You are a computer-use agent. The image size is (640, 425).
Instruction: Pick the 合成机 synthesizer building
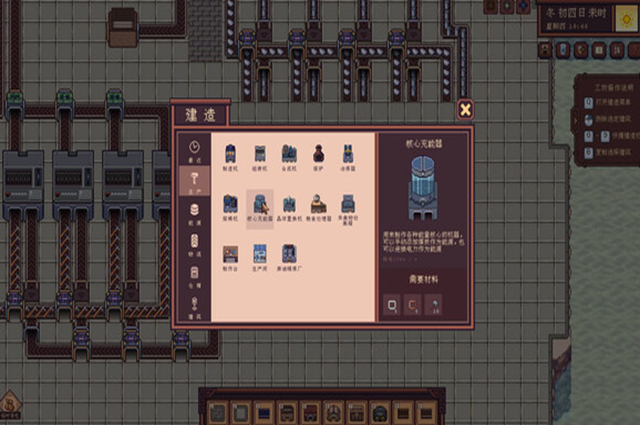289,157
